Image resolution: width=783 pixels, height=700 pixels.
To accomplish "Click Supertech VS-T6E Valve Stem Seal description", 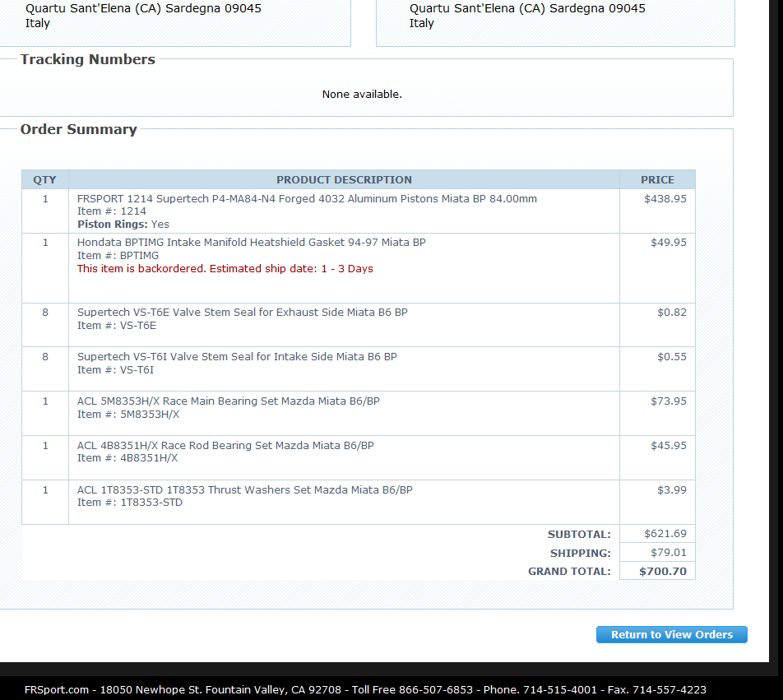I will click(x=242, y=313).
